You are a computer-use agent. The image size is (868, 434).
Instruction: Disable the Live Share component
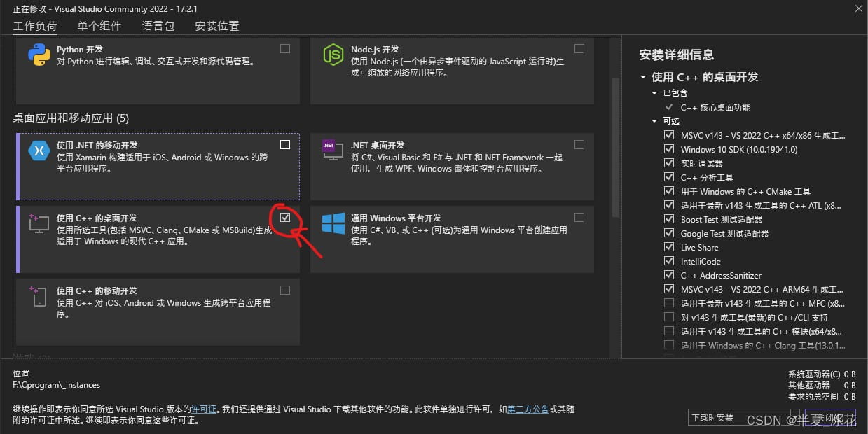point(668,247)
